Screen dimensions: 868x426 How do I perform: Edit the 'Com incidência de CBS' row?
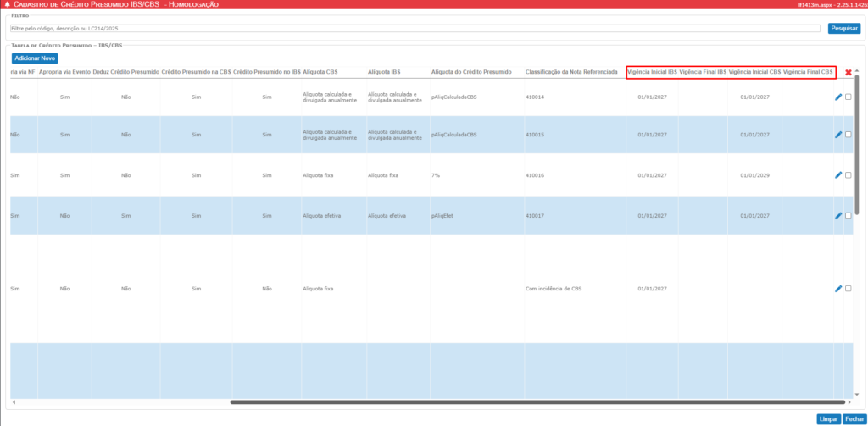pyautogui.click(x=838, y=289)
